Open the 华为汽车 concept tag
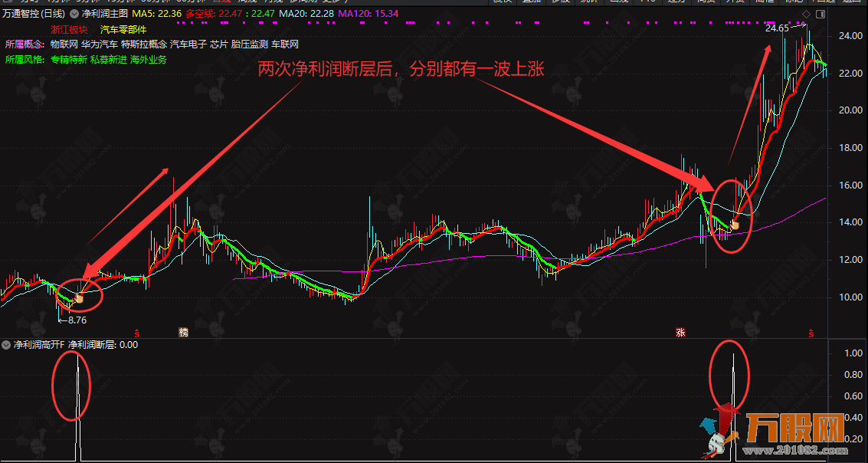 (100, 44)
